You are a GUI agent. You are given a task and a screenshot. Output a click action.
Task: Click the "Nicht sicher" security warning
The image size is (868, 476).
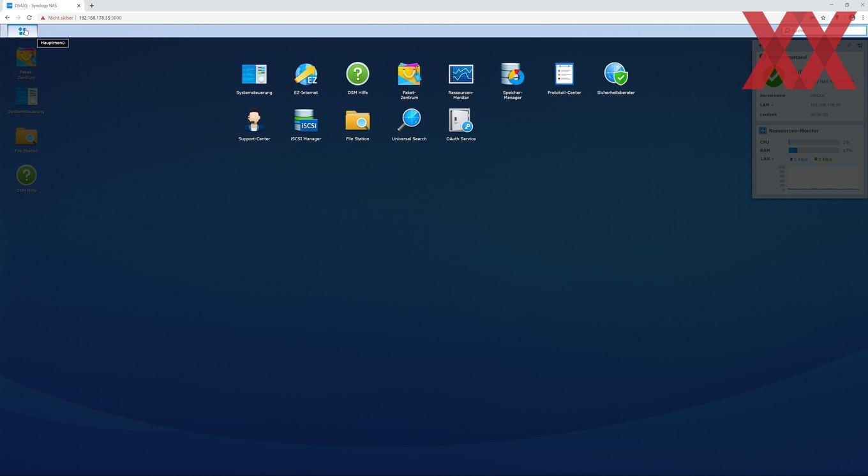coord(57,18)
